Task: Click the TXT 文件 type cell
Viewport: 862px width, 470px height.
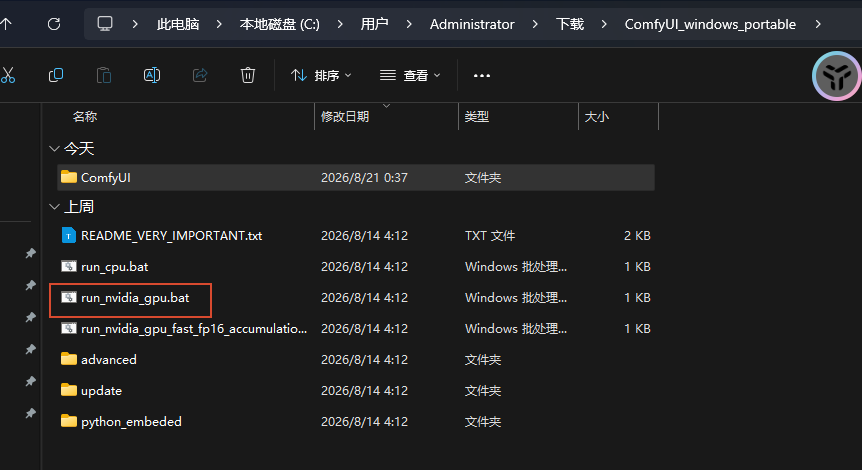Action: (490, 236)
